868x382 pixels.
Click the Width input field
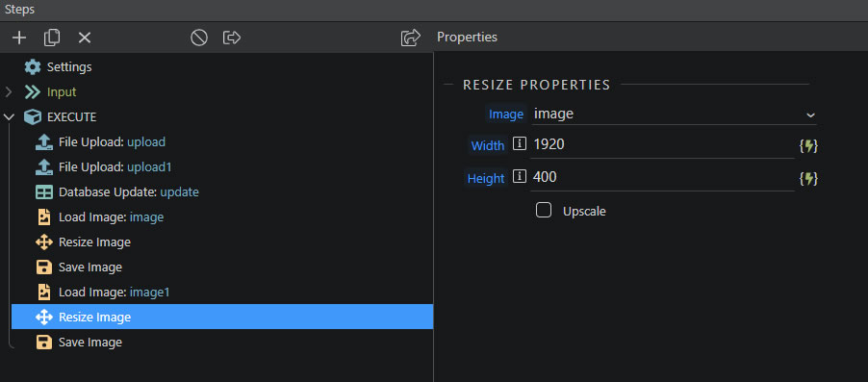click(662, 145)
